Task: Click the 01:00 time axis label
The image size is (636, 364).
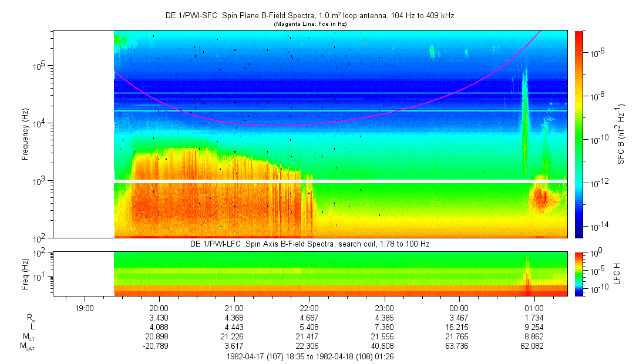Action: coord(533,308)
